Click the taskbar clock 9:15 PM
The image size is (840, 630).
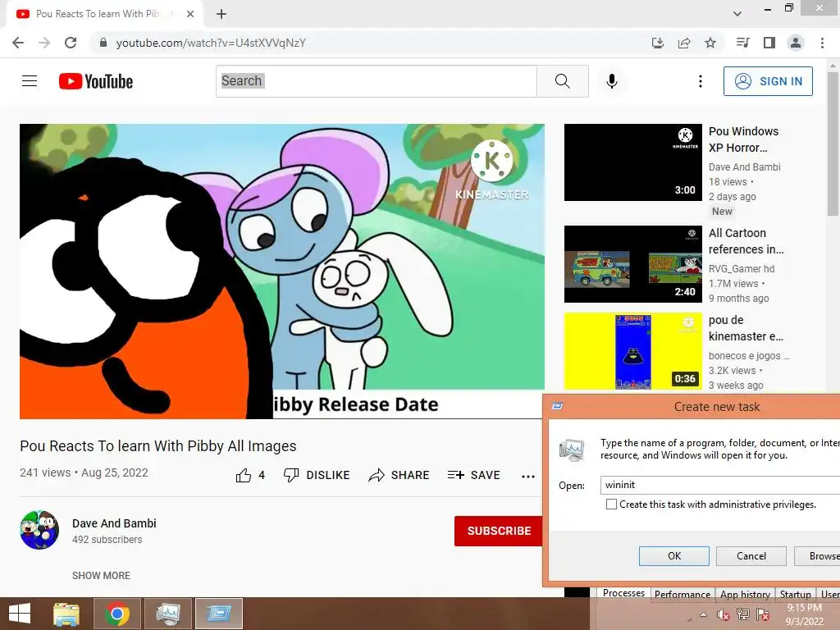pos(804,614)
